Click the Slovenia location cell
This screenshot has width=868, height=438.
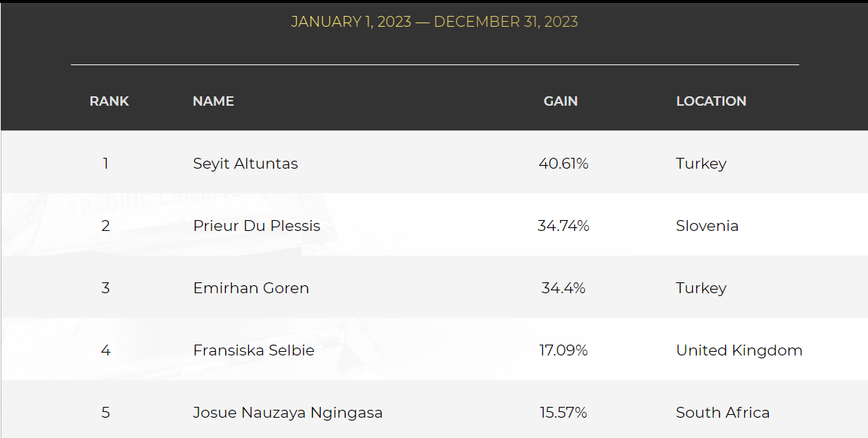pos(707,226)
